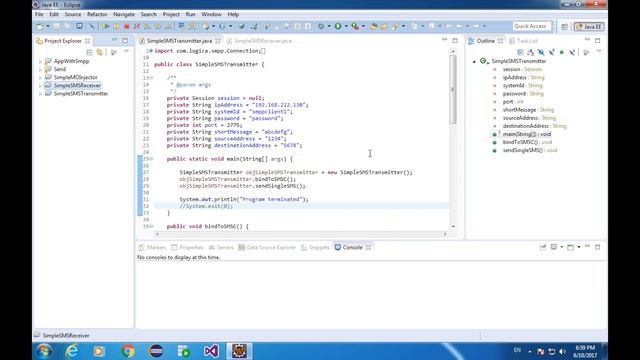The image size is (640, 360).
Task: Open the File menu
Action: point(39,14)
